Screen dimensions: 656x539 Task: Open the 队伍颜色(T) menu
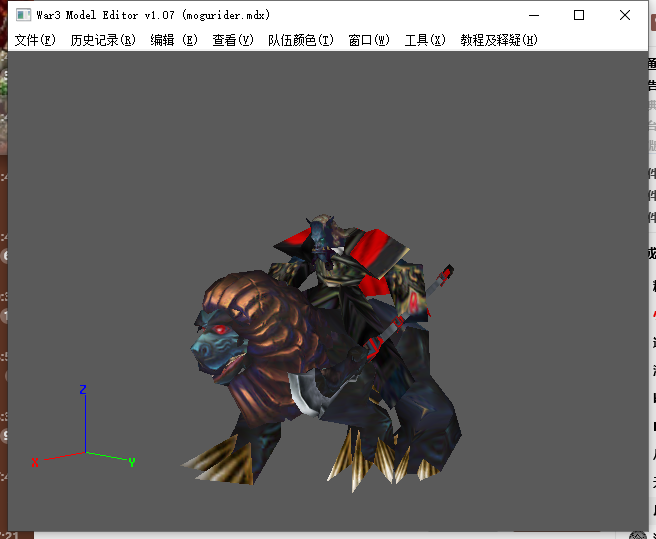coord(301,40)
